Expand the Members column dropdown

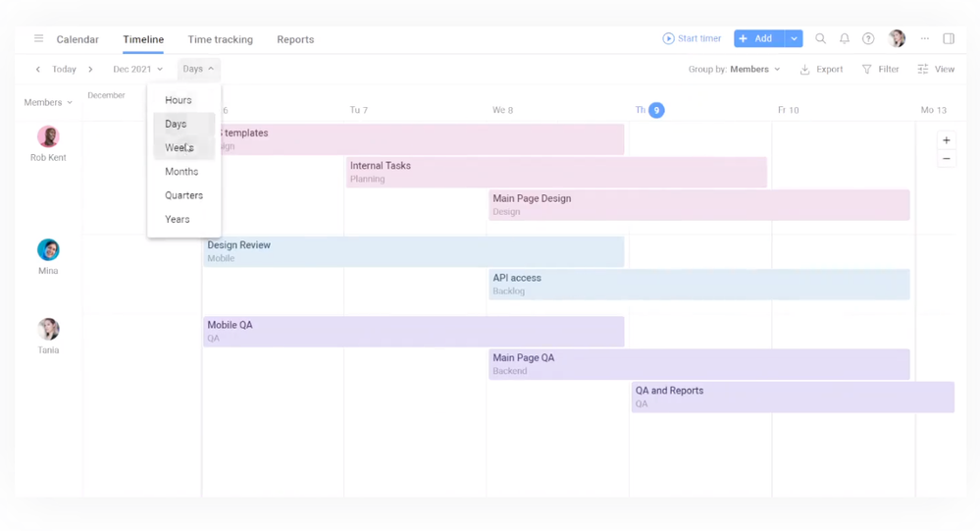[48, 103]
